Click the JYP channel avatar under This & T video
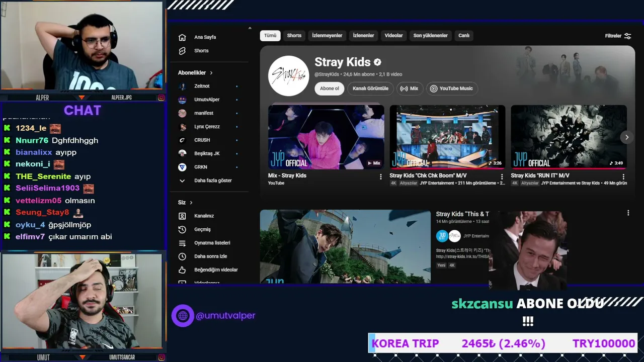The image size is (644, 362). pos(442,236)
